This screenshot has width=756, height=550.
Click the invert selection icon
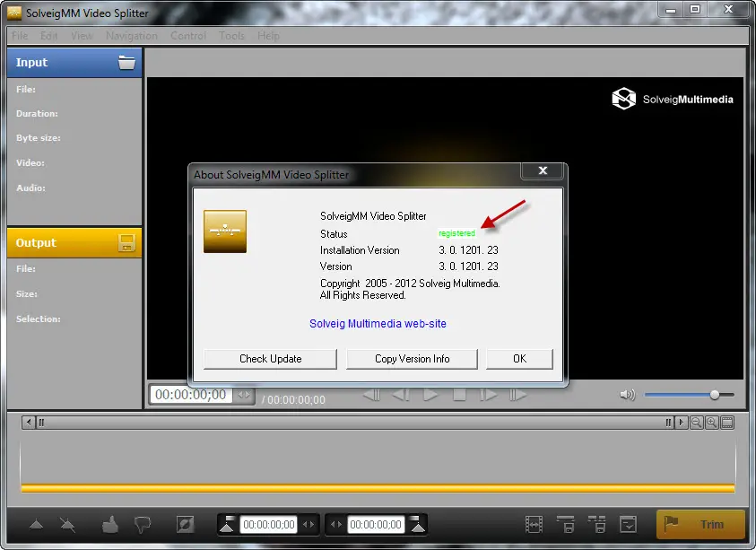tap(185, 525)
